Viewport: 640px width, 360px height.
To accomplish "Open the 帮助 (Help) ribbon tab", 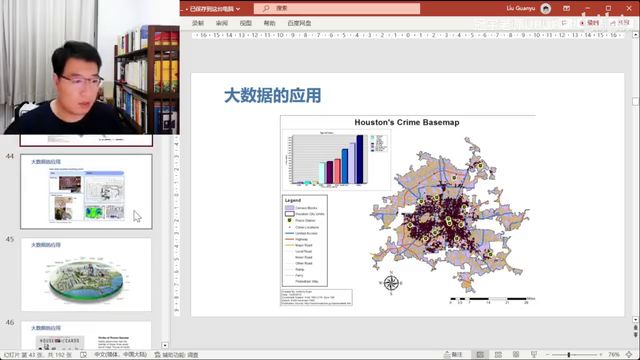I will [269, 23].
